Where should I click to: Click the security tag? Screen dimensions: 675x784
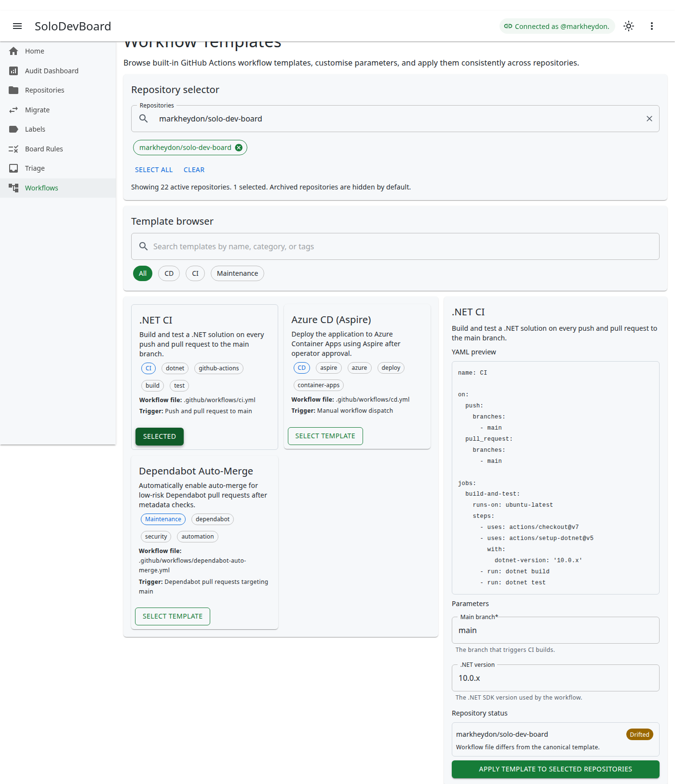pyautogui.click(x=156, y=537)
